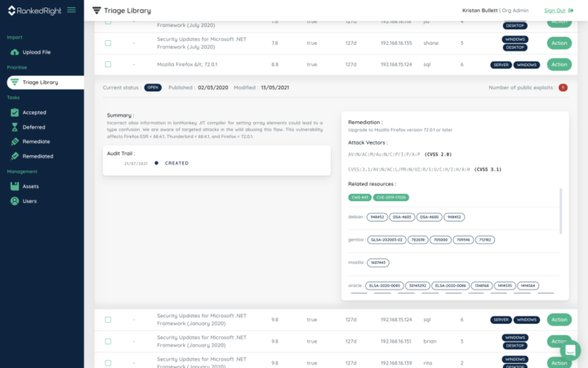The height and width of the screenshot is (368, 588).
Task: Click the related resources panel scrollbar
Action: pos(560,211)
